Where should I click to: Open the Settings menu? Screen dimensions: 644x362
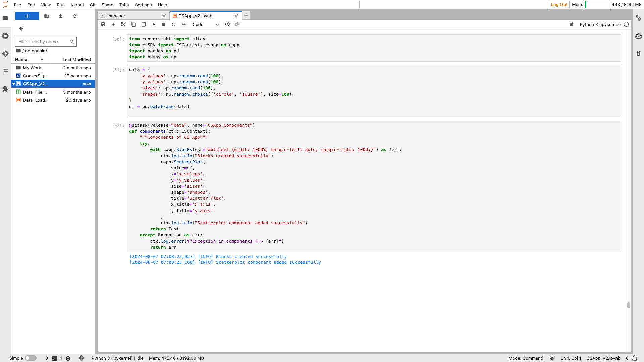coord(143,5)
